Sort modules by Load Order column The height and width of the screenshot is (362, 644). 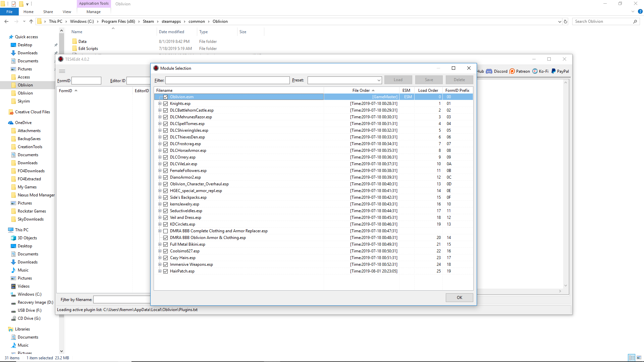[x=428, y=90]
